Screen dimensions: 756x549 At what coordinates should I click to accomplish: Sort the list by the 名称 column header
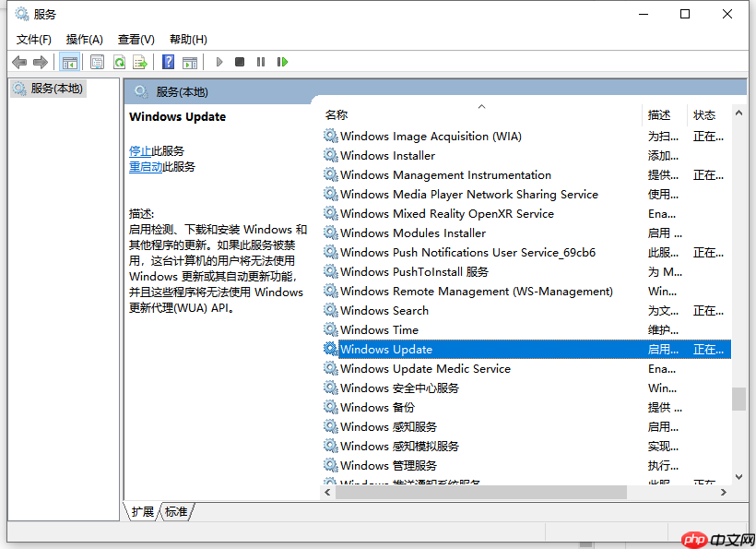coord(480,114)
